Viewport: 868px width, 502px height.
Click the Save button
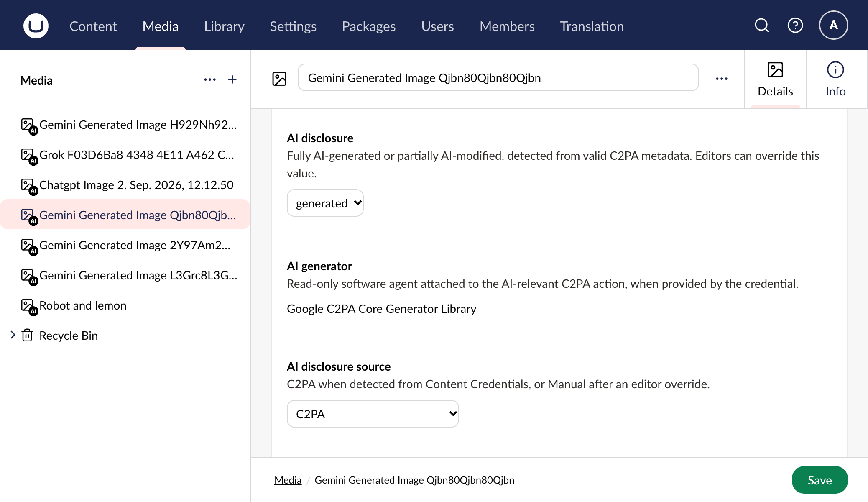pyautogui.click(x=819, y=480)
